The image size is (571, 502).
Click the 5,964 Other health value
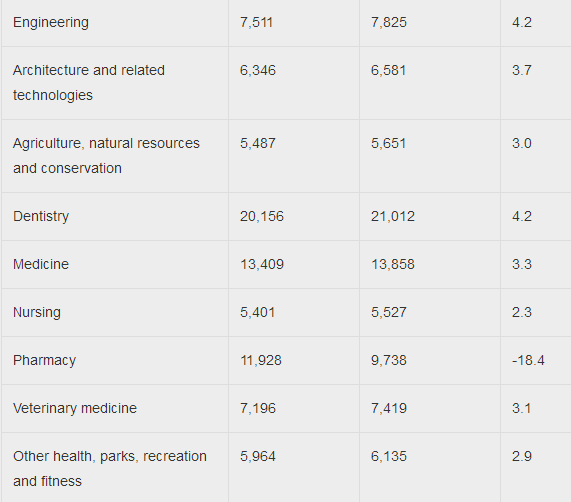(258, 456)
